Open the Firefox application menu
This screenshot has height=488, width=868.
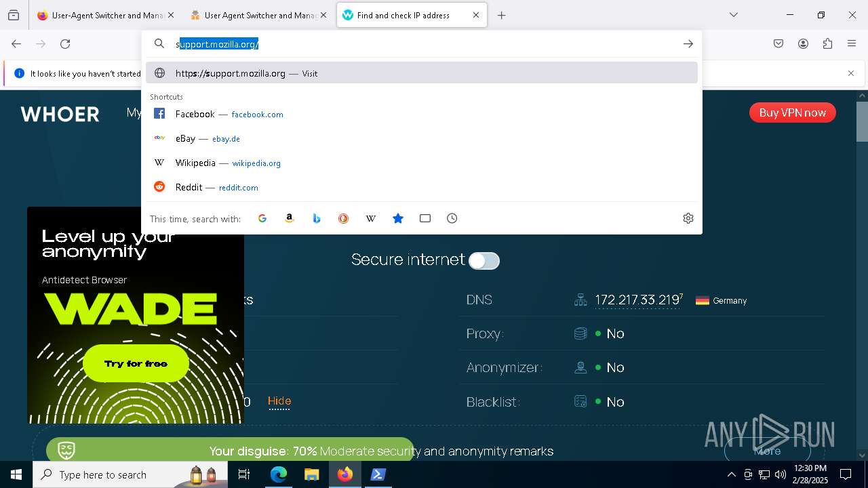click(x=852, y=44)
